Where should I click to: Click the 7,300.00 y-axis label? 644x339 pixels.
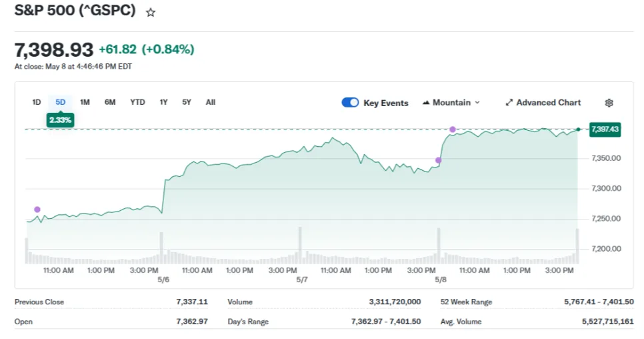(606, 189)
